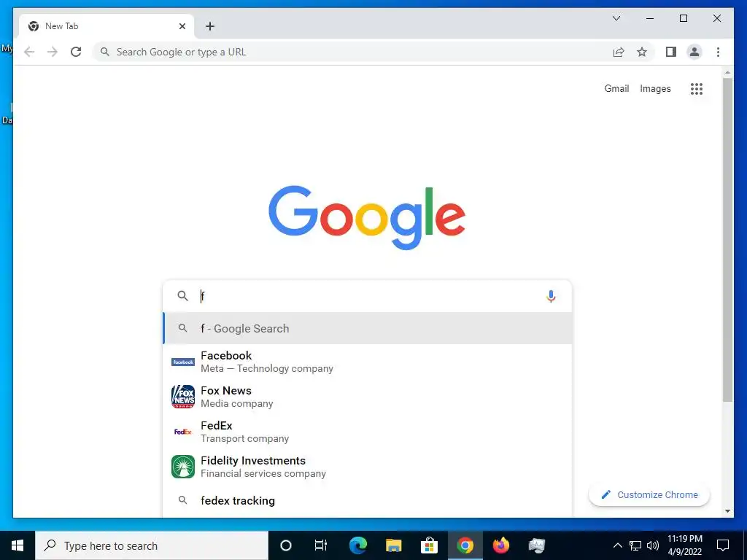The image size is (747, 560).
Task: Open the Google apps grid
Action: tap(697, 88)
